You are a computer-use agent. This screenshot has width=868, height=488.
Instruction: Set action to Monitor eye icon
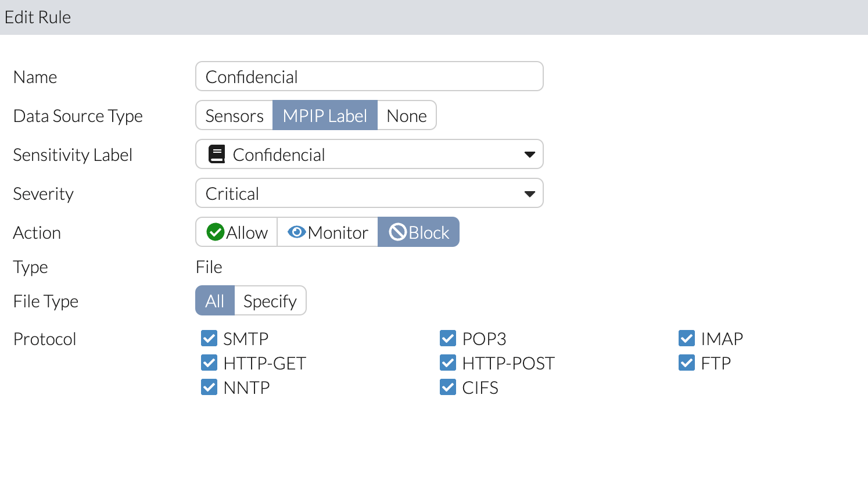point(296,232)
